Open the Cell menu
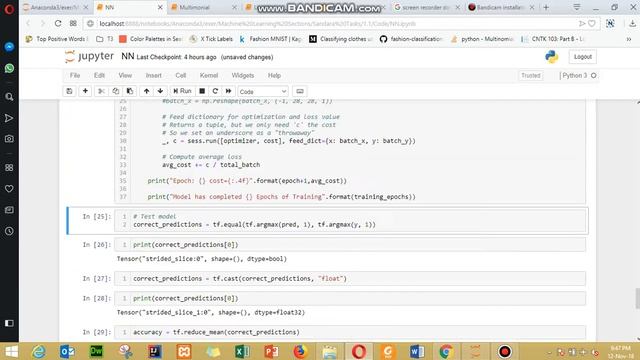Image resolution: width=640 pixels, height=360 pixels. (180, 76)
